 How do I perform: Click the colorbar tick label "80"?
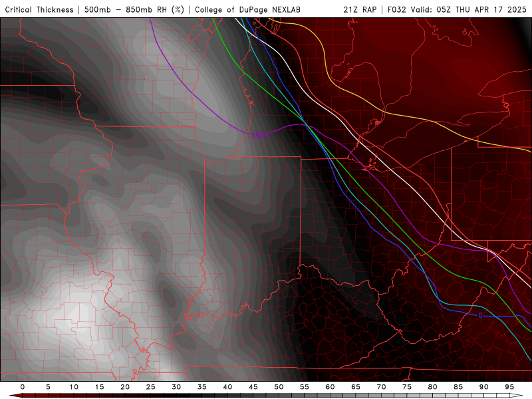point(432,387)
